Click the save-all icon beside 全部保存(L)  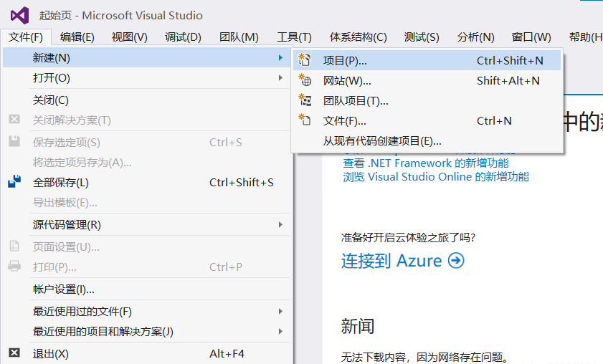pyautogui.click(x=14, y=183)
